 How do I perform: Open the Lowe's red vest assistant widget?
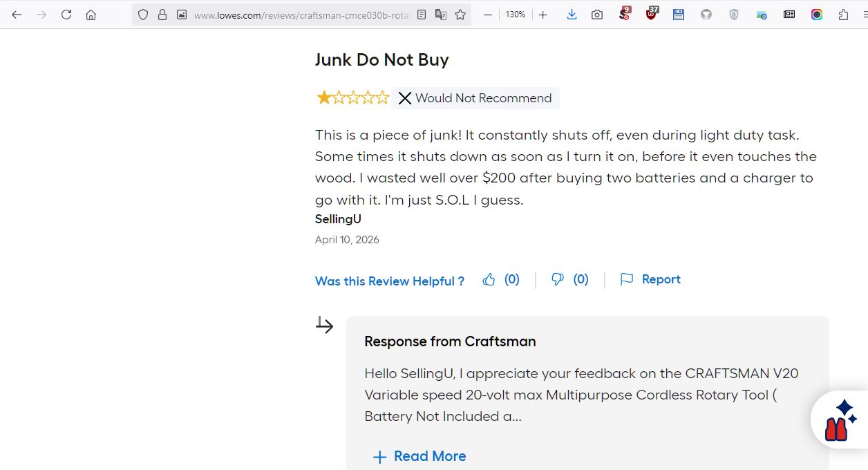click(840, 420)
